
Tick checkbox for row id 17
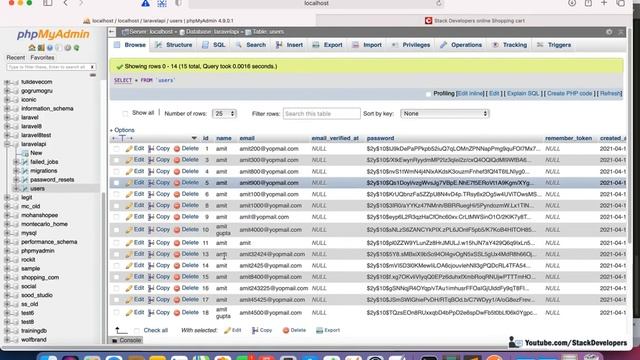click(117, 300)
